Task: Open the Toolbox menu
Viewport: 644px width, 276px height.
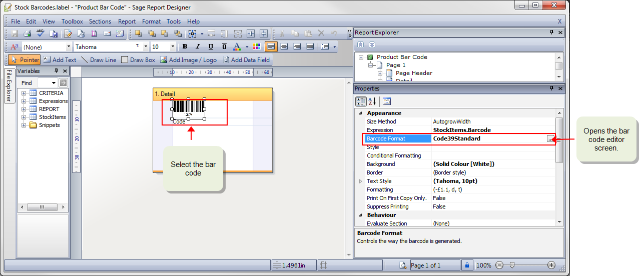Action: [x=72, y=21]
